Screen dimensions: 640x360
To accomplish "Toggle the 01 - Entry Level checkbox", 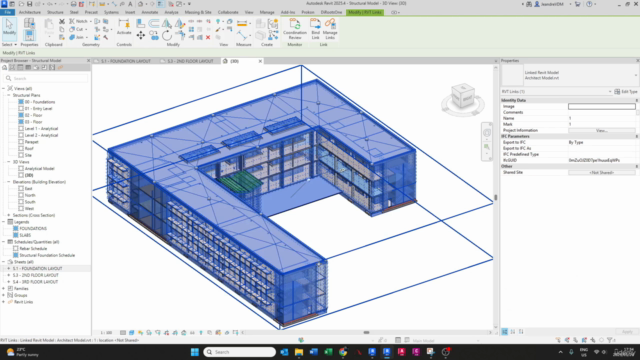I will click(21, 109).
